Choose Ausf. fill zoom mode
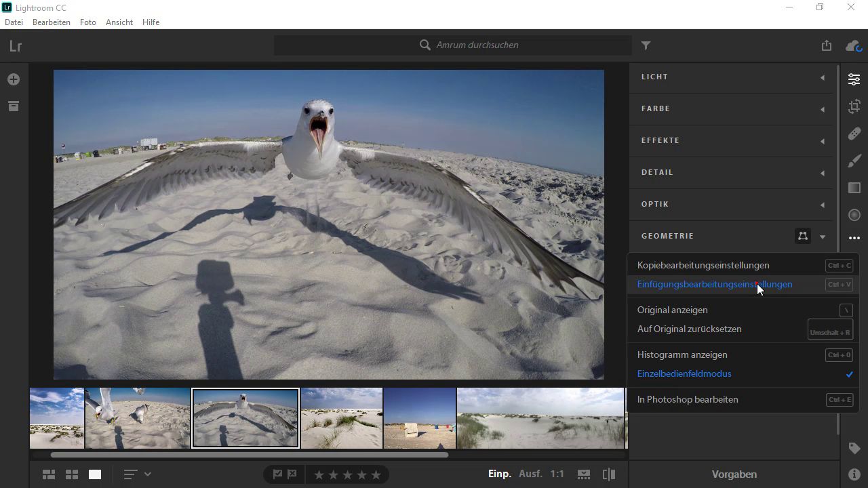 pos(530,474)
